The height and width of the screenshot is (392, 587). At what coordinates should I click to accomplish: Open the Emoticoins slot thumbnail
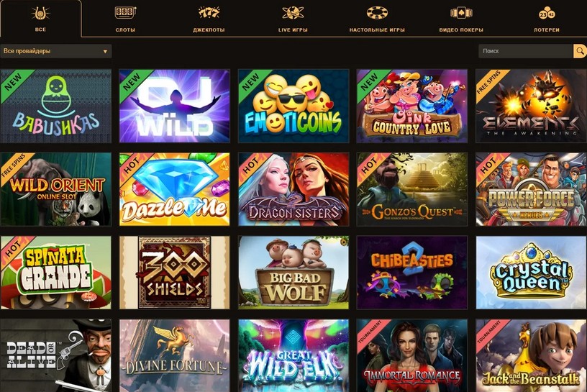coord(293,106)
